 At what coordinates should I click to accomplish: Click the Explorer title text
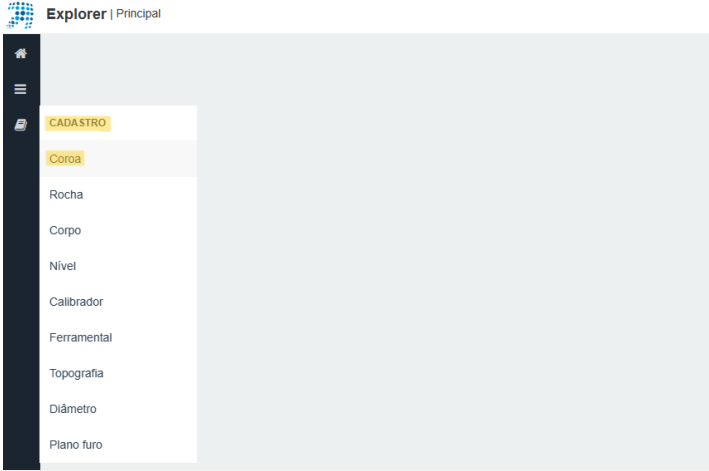pyautogui.click(x=76, y=14)
